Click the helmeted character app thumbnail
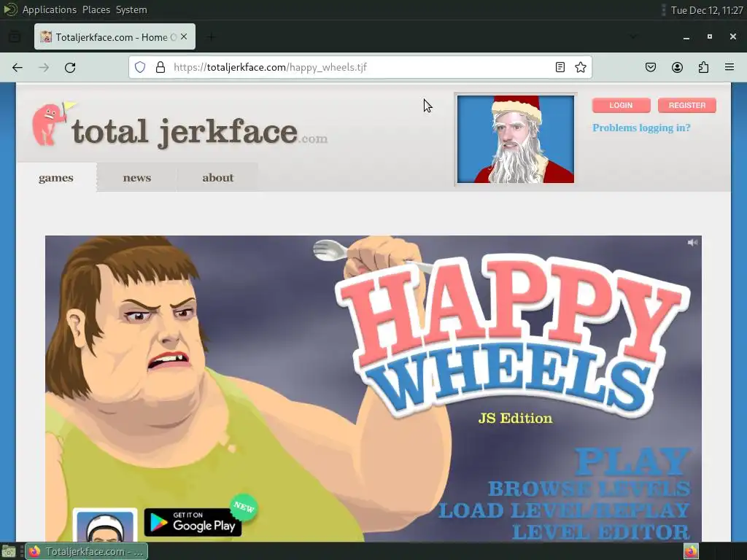747x560 pixels. [105, 525]
